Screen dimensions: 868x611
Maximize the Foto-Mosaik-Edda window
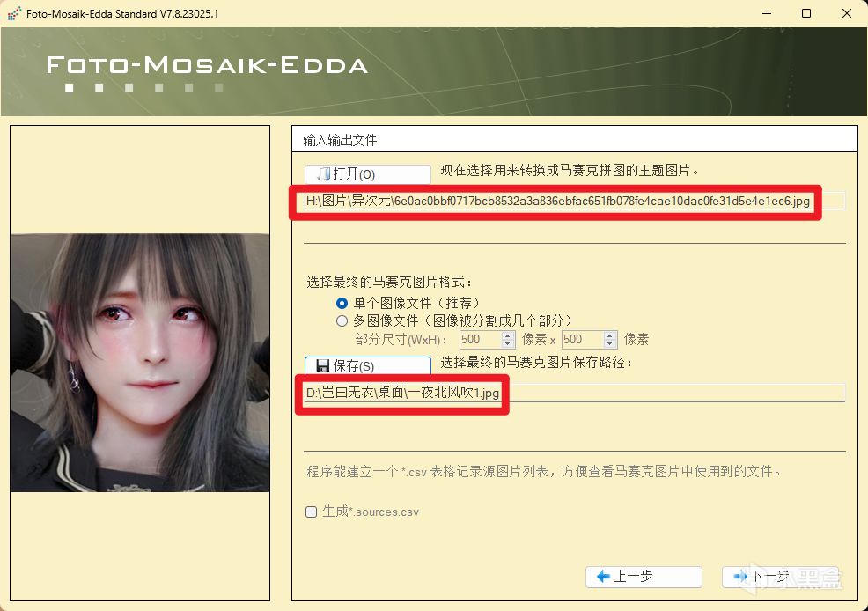(x=806, y=13)
